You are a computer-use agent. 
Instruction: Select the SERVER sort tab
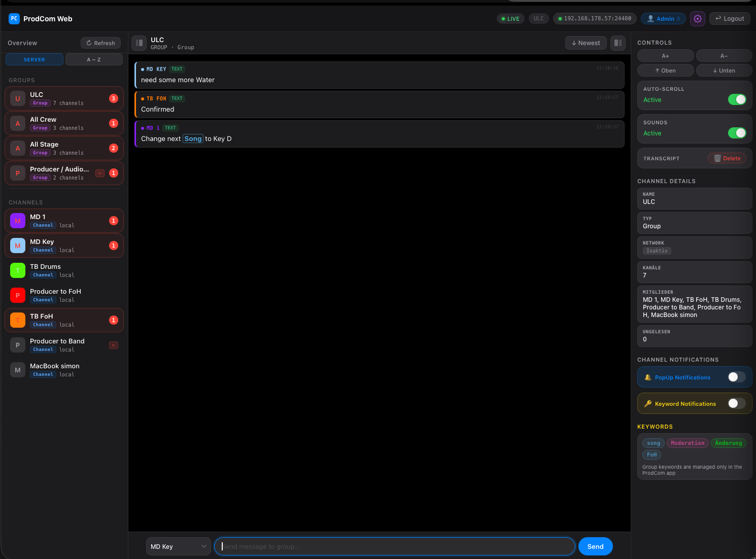[35, 59]
